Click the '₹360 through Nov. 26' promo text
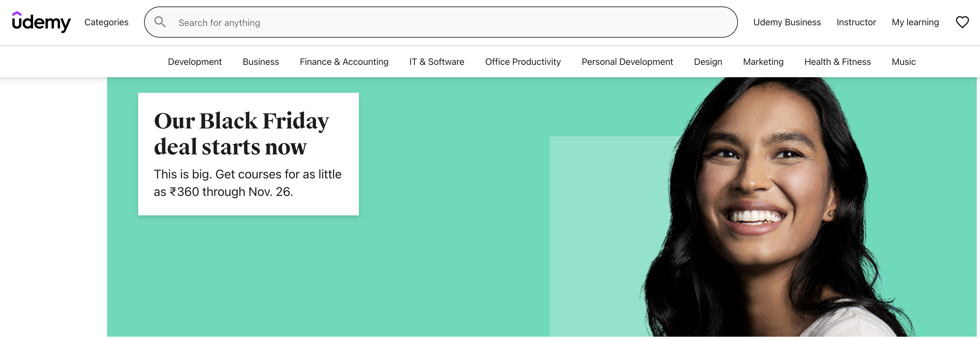 pos(231,192)
